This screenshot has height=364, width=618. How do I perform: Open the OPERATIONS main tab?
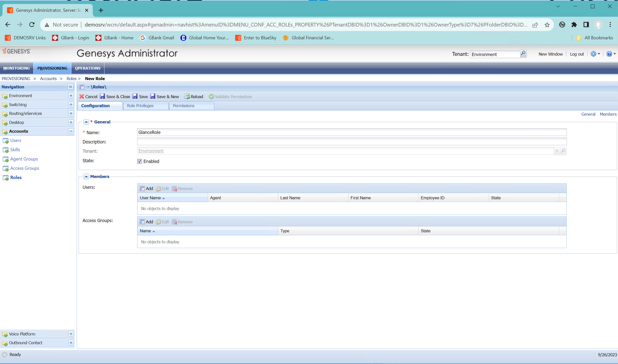[x=88, y=68]
